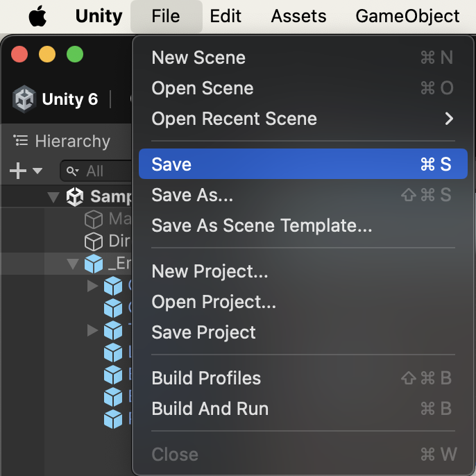Select the grey cube icon beside Ma

[x=94, y=219]
